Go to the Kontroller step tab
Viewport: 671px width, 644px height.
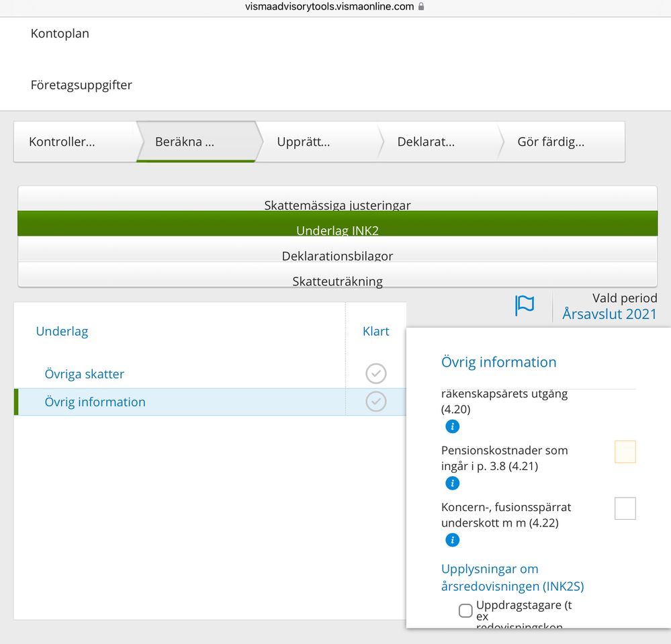point(62,142)
